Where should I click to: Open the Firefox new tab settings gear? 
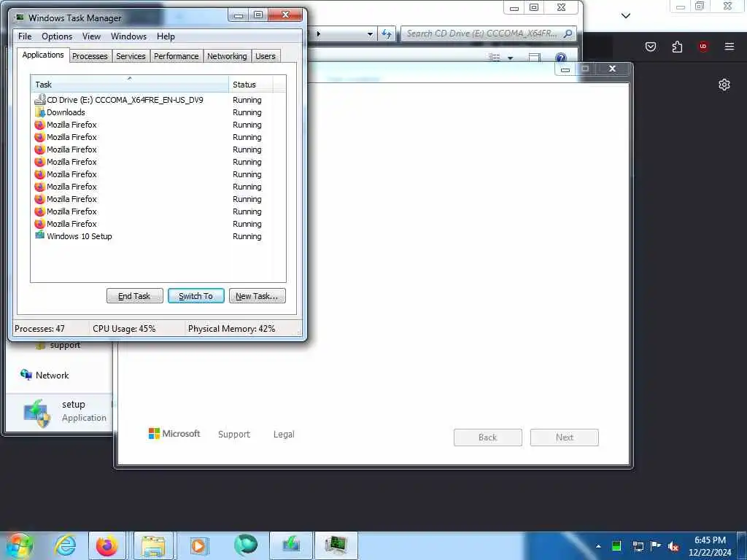724,85
